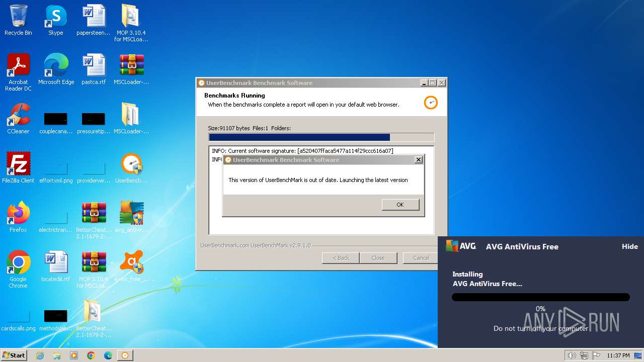Hide the AVG AntiVirus install panel
This screenshot has height=362, width=644.
coord(630,246)
